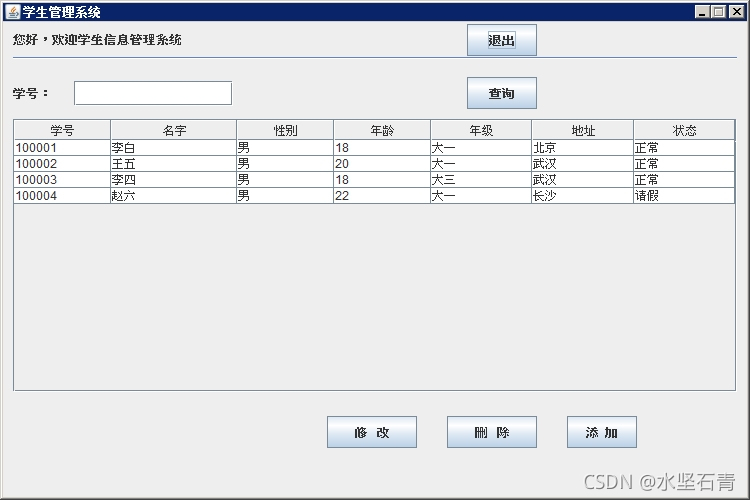The width and height of the screenshot is (750, 500).
Task: Click the 地址 column header
Action: 583,130
